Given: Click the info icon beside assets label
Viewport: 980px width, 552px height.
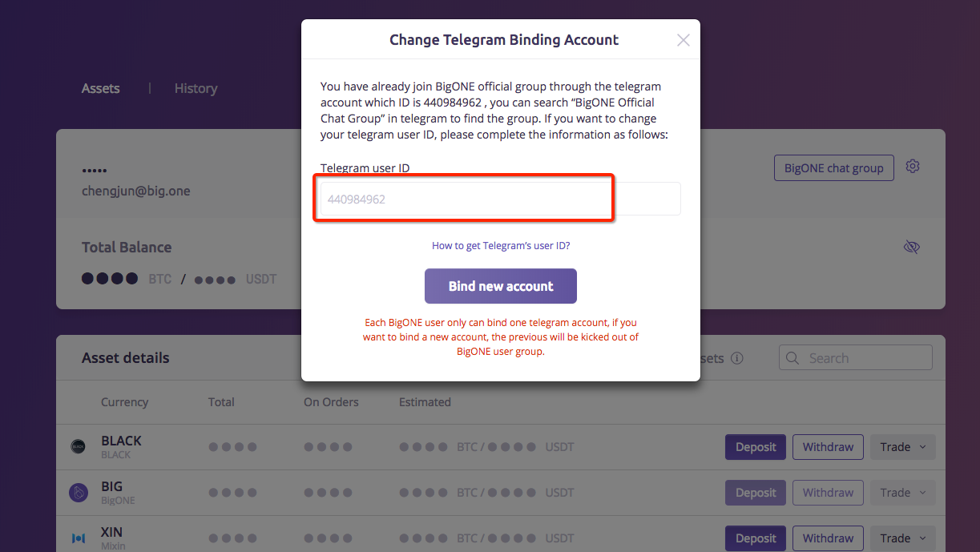Looking at the screenshot, I should (737, 358).
